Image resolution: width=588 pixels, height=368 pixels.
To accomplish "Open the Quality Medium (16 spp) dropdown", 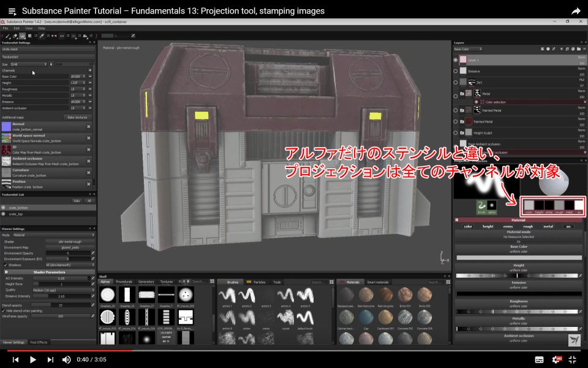I will coord(63,290).
